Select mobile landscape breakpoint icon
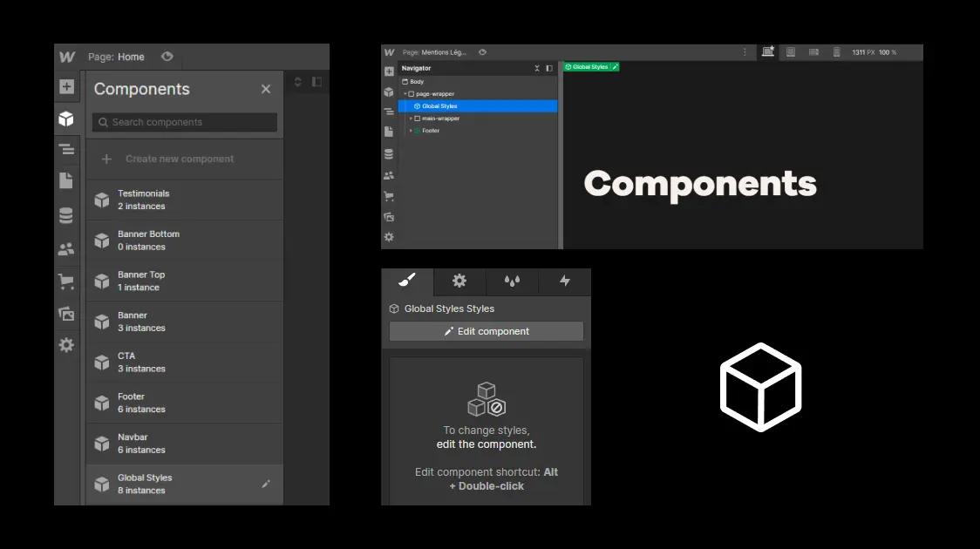Screen dimensions: 980x549 point(813,52)
